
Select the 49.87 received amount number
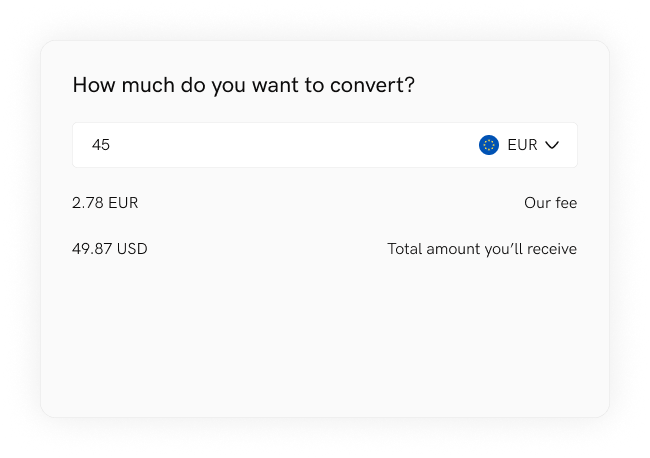[92, 249]
